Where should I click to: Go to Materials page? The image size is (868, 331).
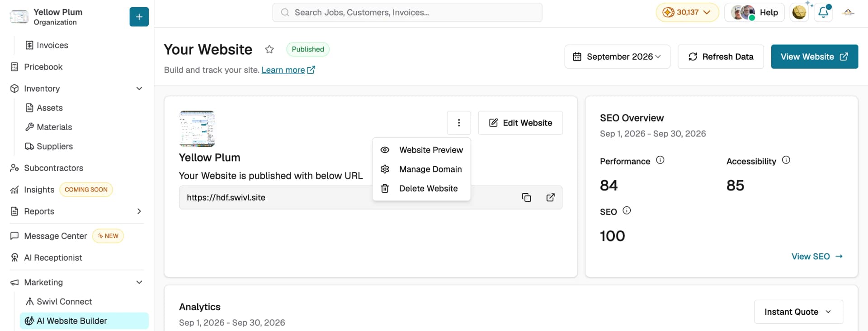[49, 127]
